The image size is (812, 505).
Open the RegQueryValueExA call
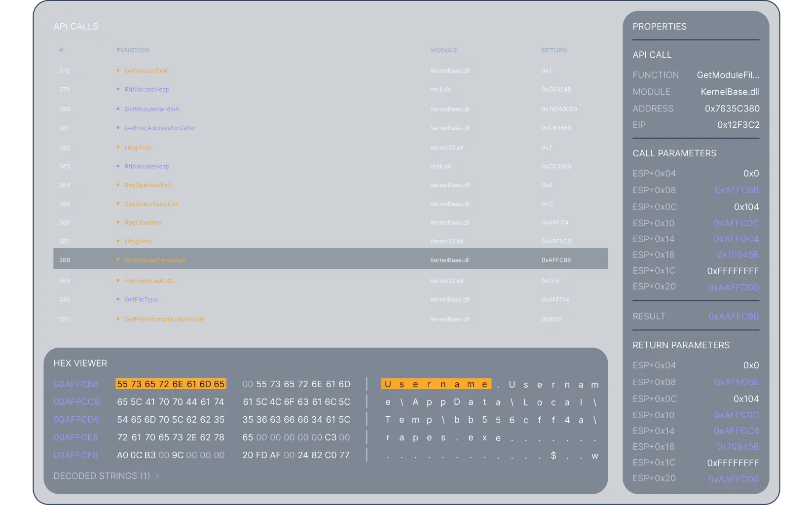click(x=151, y=204)
